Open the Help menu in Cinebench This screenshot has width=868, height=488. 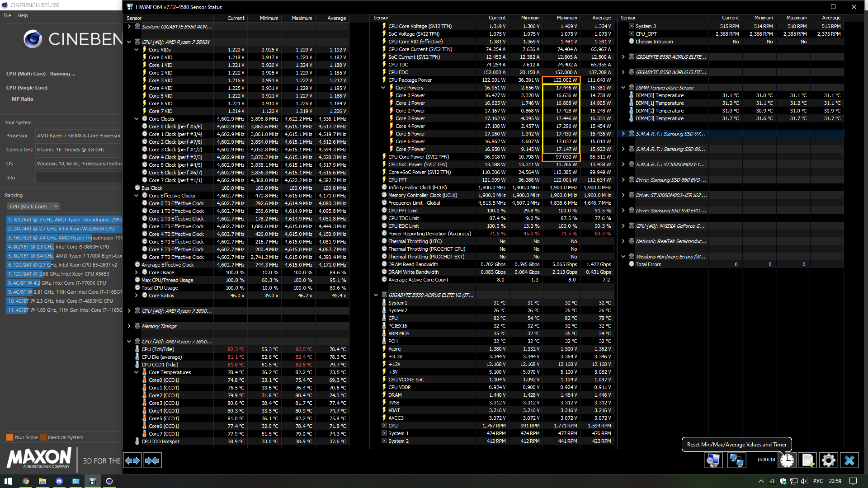pos(23,15)
